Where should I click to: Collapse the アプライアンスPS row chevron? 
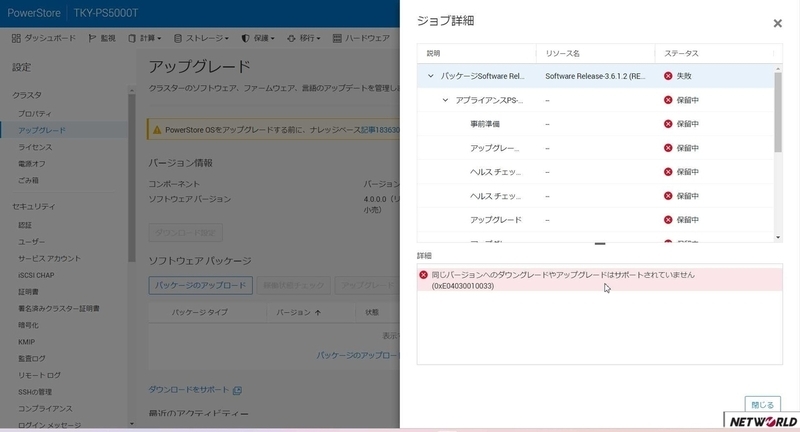coord(445,100)
